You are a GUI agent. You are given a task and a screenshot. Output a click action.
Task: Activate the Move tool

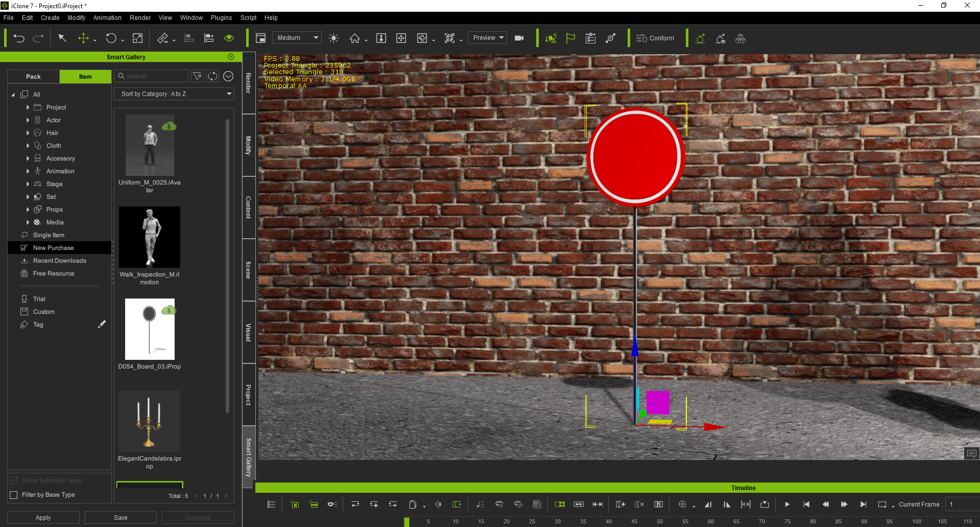(x=83, y=38)
